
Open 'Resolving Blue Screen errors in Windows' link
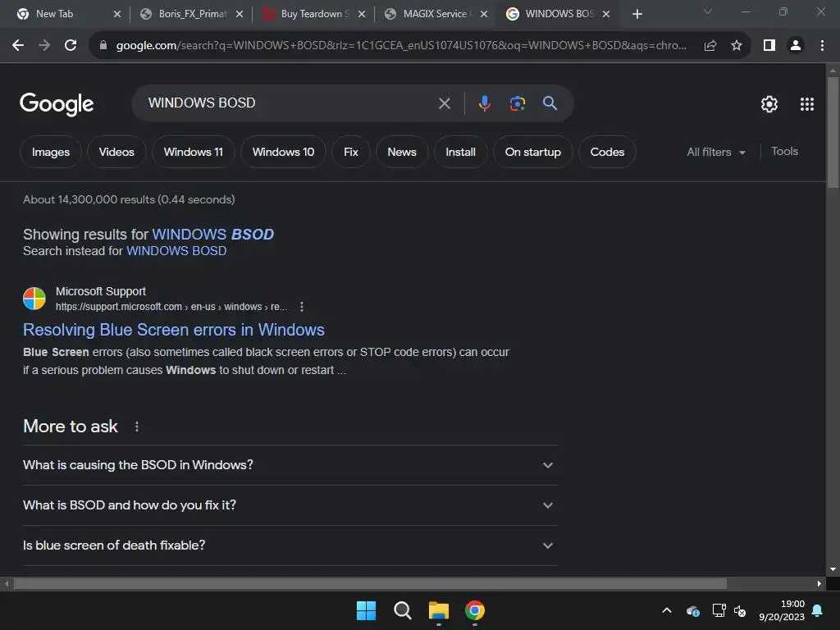[174, 330]
